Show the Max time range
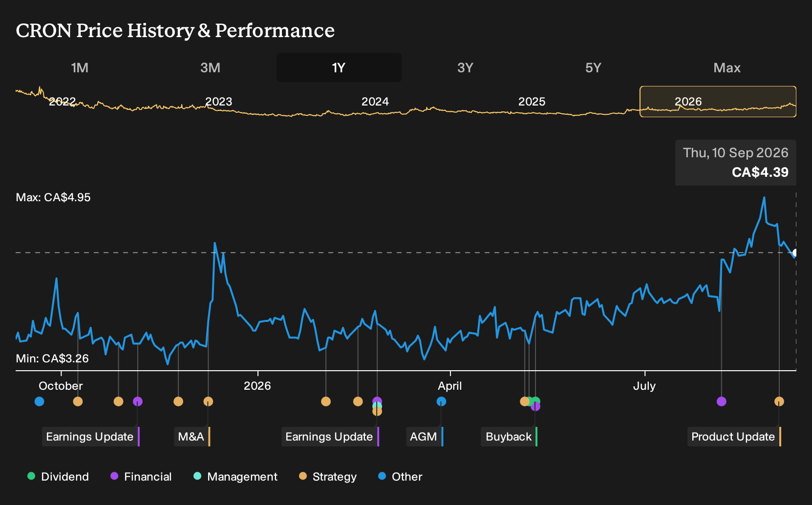The image size is (812, 505). [x=727, y=67]
